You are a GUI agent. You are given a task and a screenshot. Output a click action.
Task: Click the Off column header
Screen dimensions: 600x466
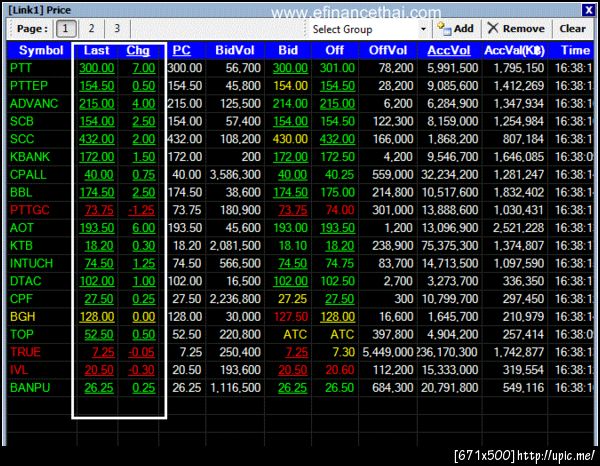334,51
